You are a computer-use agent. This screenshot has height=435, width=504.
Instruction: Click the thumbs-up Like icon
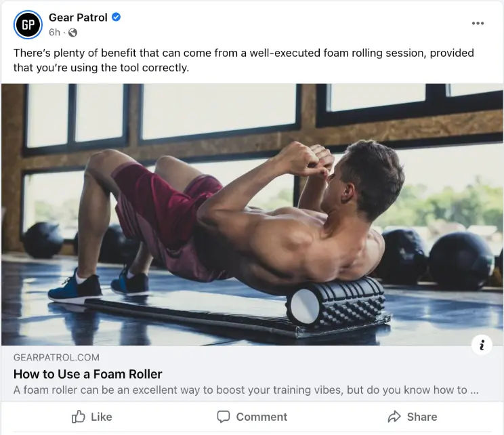coord(79,417)
